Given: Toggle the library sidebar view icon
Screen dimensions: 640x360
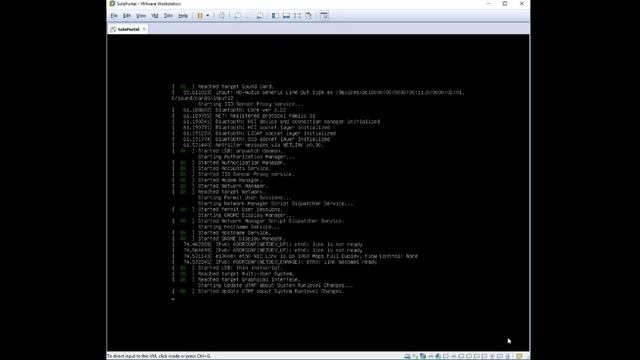Looking at the screenshot, I should coord(276,16).
